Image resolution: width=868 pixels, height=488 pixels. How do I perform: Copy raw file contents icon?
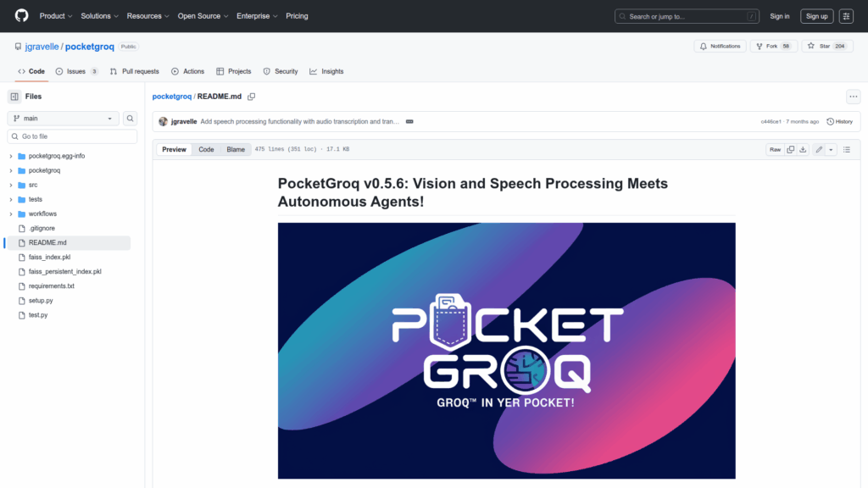[x=791, y=149]
